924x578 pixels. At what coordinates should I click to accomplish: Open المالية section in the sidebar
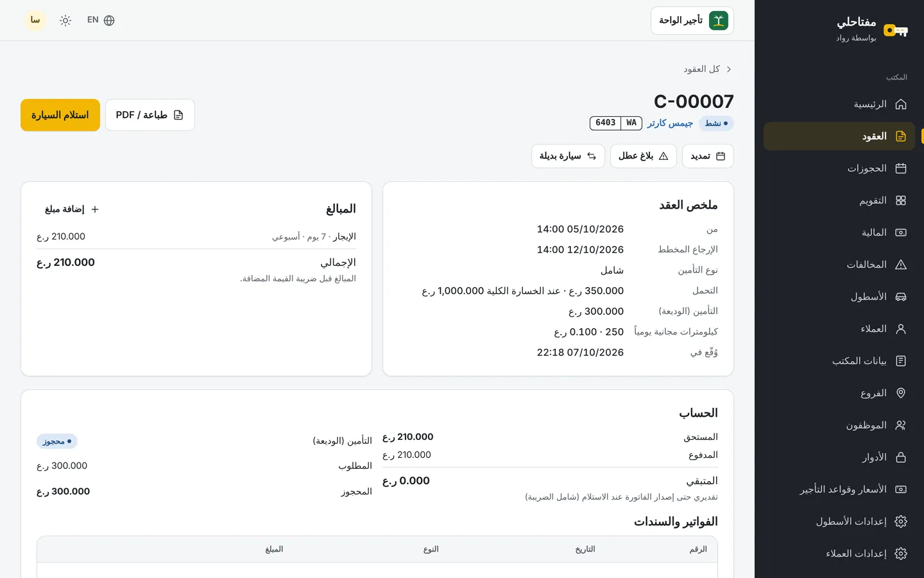pyautogui.click(x=839, y=232)
